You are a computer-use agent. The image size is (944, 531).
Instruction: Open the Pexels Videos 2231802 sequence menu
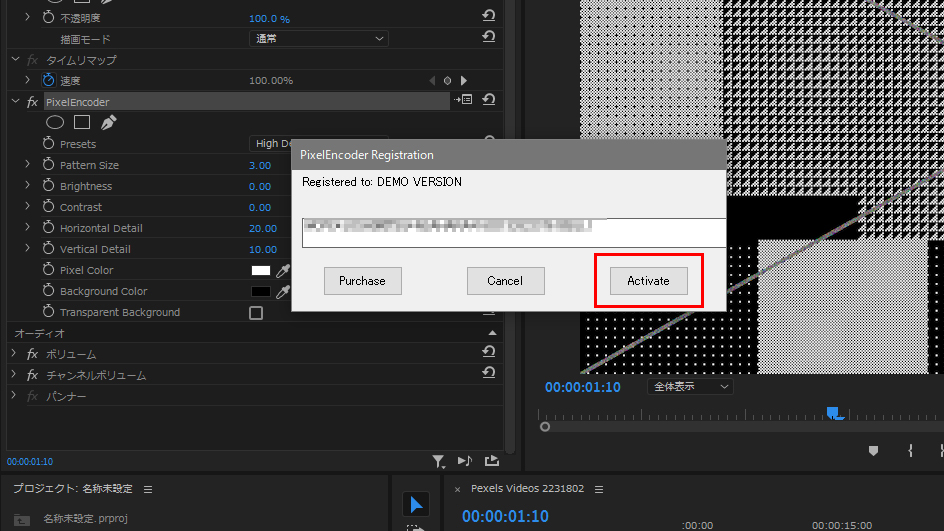click(x=599, y=489)
